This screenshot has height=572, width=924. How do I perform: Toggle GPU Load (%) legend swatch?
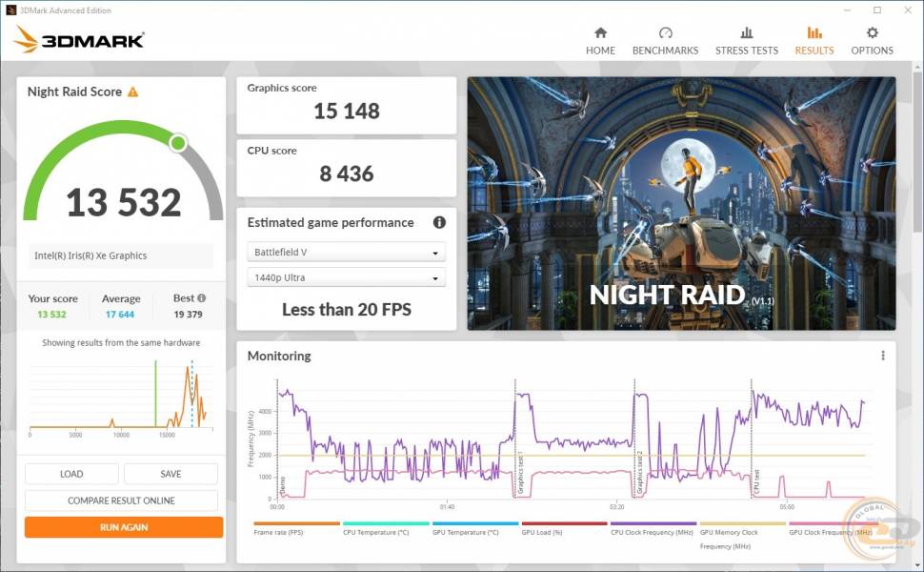[x=565, y=523]
